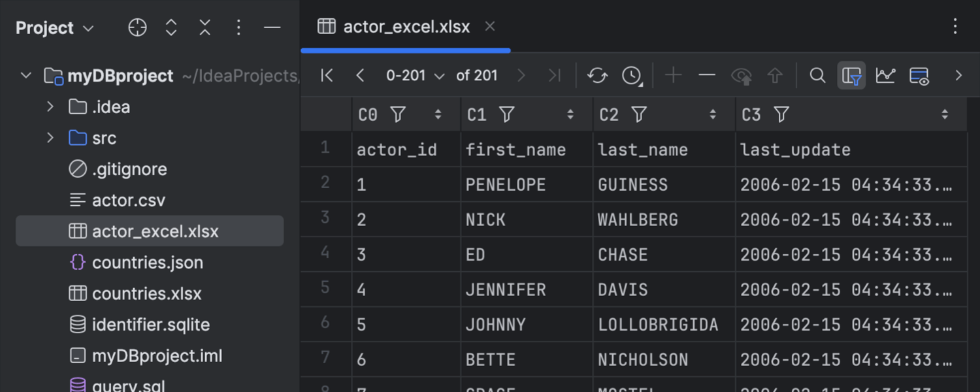Toggle sort order on C2 column
This screenshot has width=980, height=392.
[713, 115]
